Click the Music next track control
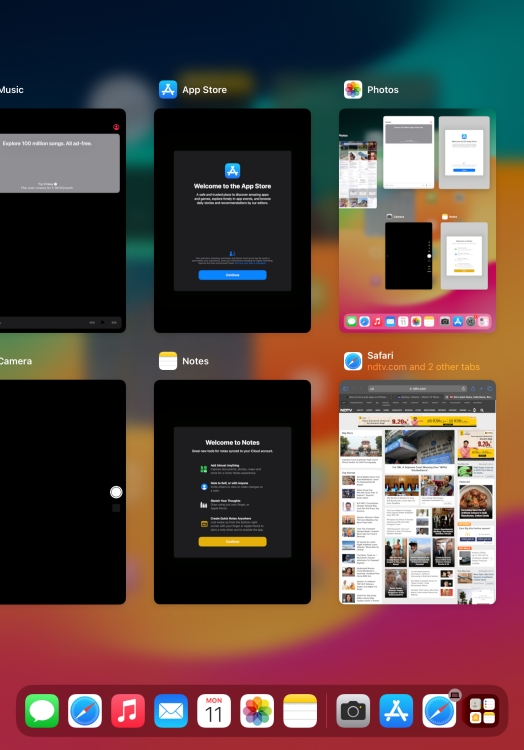 point(114,322)
